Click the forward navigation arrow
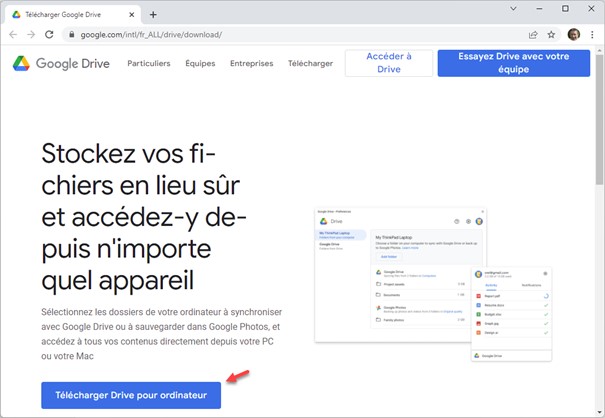 (31, 34)
